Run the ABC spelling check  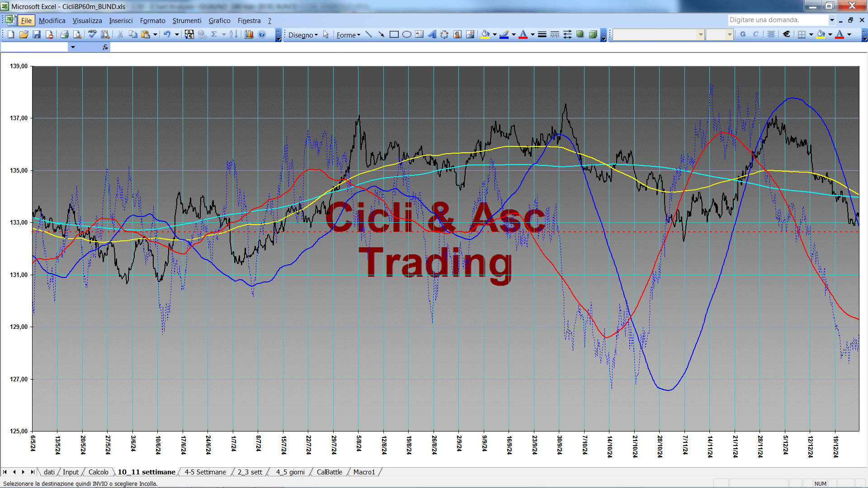click(x=92, y=34)
